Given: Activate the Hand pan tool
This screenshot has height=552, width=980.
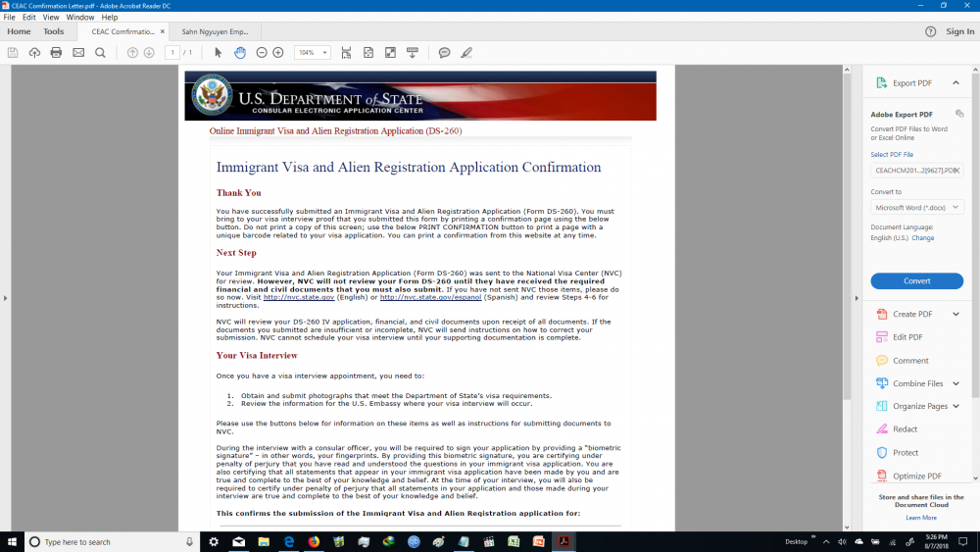Looking at the screenshot, I should coord(240,53).
